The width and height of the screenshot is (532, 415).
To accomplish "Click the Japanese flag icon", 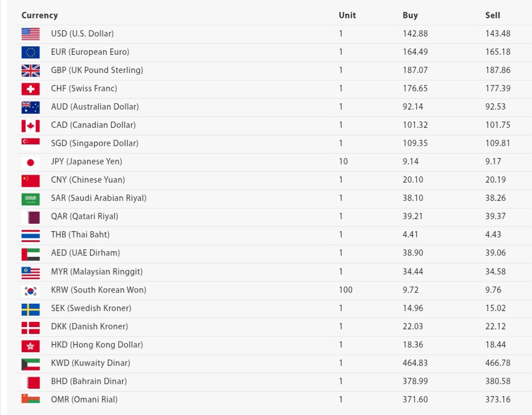I will click(x=31, y=162).
